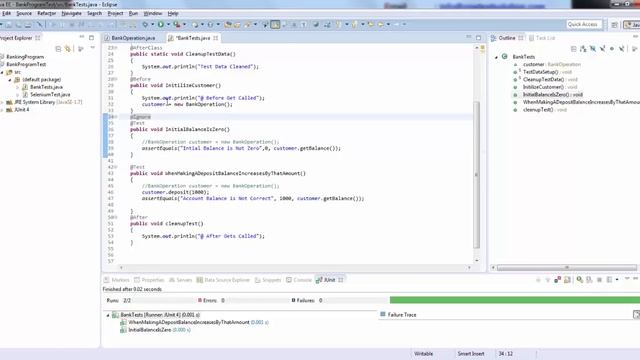Toggle Sort alphabetically in Outline toolbar
640x360 pixels.
point(583,49)
